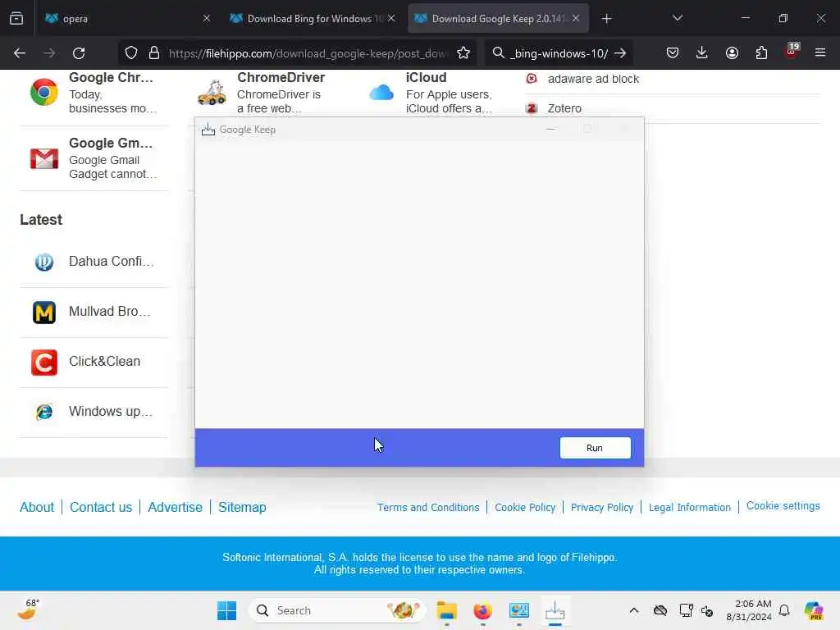This screenshot has height=630, width=840.
Task: Open File Explorer from taskbar
Action: coord(447,610)
